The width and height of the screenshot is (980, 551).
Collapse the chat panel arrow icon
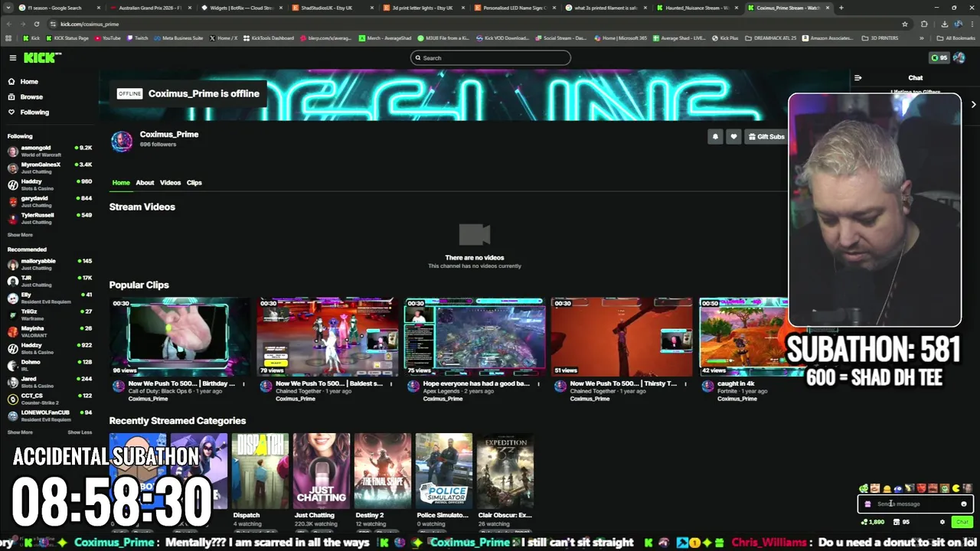point(857,77)
